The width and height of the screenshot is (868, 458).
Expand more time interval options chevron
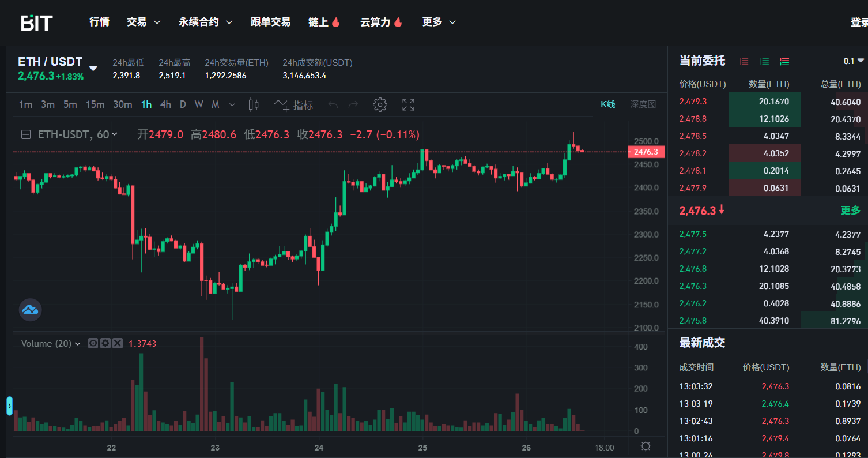232,105
